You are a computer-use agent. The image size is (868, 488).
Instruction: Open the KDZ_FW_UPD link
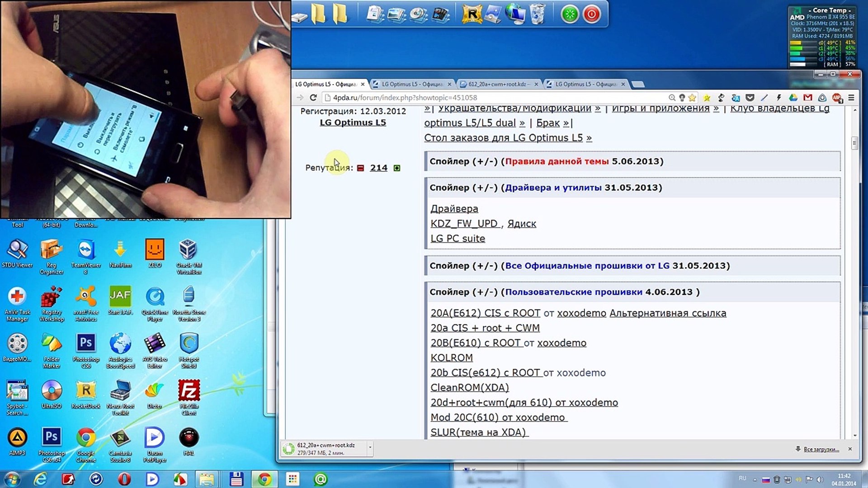click(x=465, y=224)
